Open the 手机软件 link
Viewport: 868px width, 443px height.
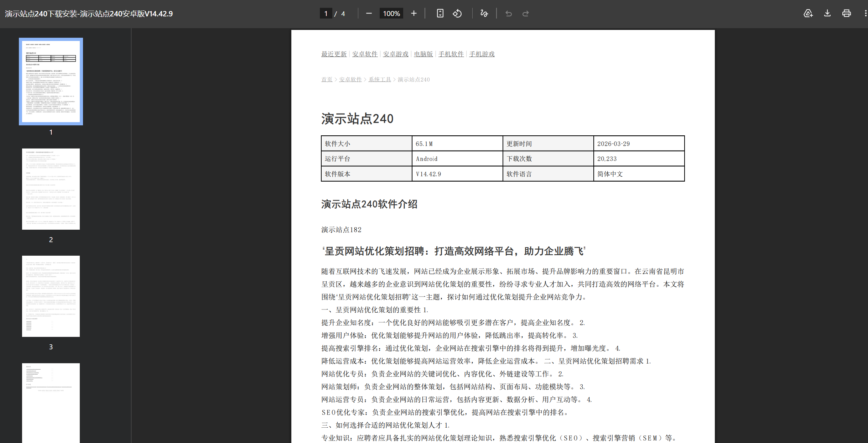click(451, 54)
